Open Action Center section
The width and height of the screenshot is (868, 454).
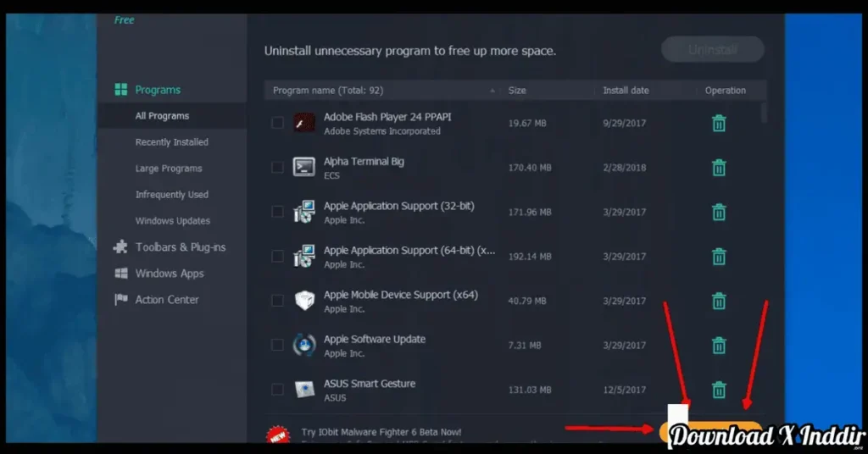tap(167, 299)
